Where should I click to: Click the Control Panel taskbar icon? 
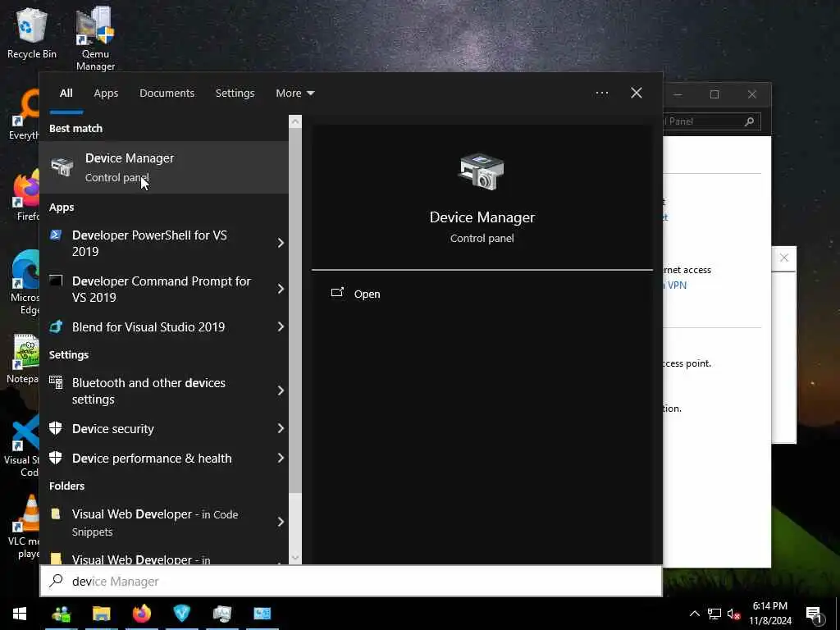point(262,614)
